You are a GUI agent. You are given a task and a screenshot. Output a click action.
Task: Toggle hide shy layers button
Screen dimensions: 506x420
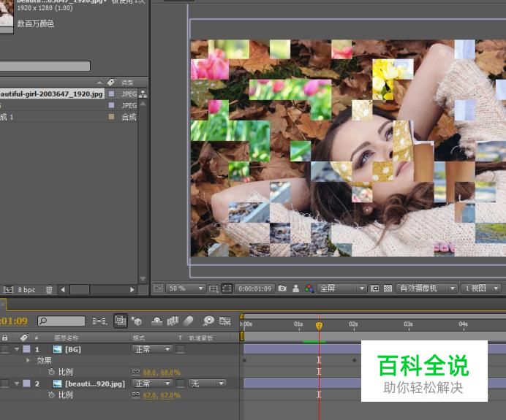(156, 321)
